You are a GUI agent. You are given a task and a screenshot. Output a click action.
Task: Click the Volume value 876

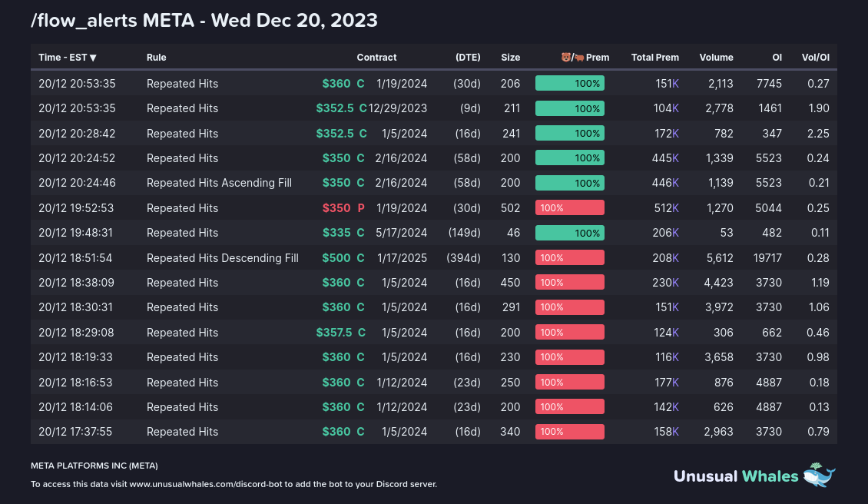(x=724, y=382)
